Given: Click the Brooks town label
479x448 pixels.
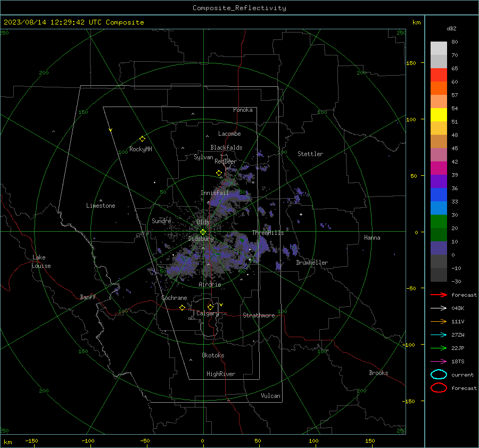Looking at the screenshot, I should (x=378, y=373).
